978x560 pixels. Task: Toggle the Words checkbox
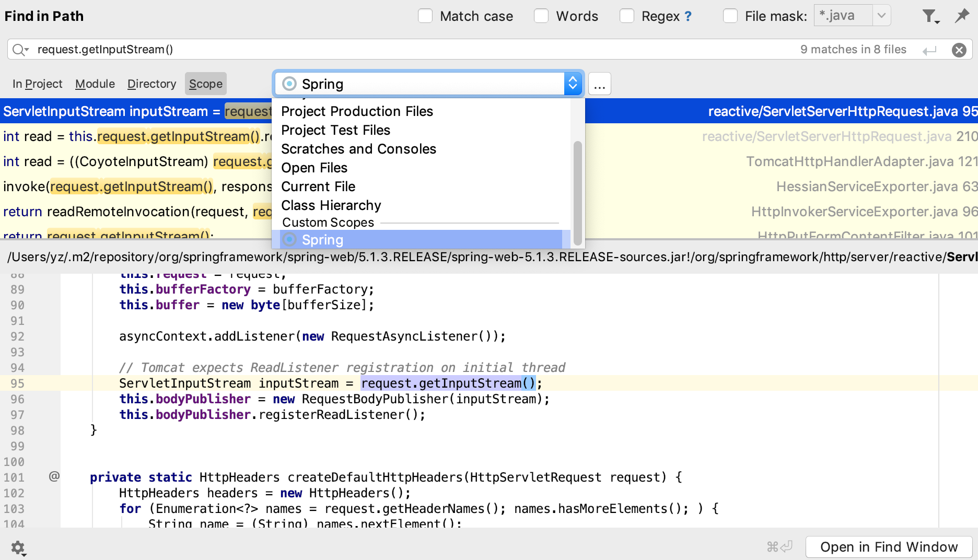tap(541, 16)
